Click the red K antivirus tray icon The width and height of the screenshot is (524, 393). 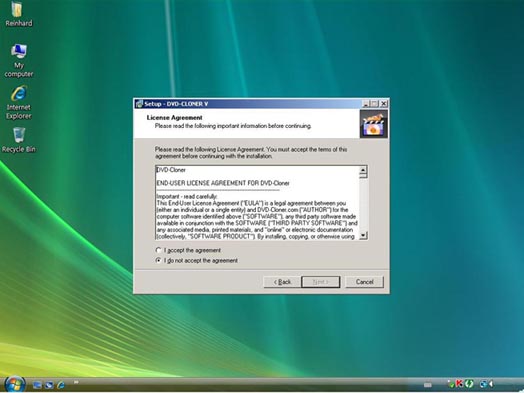459,383
